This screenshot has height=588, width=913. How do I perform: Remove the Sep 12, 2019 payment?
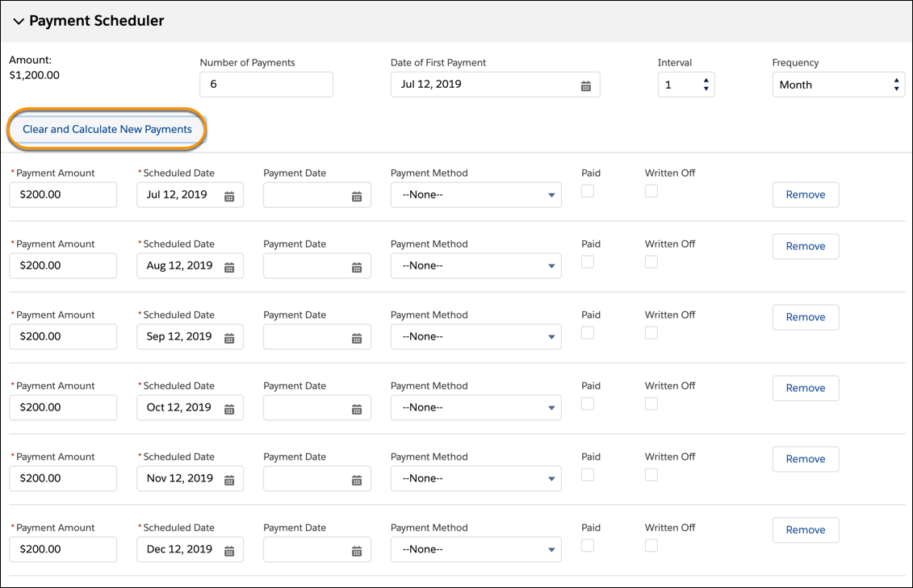click(x=806, y=318)
